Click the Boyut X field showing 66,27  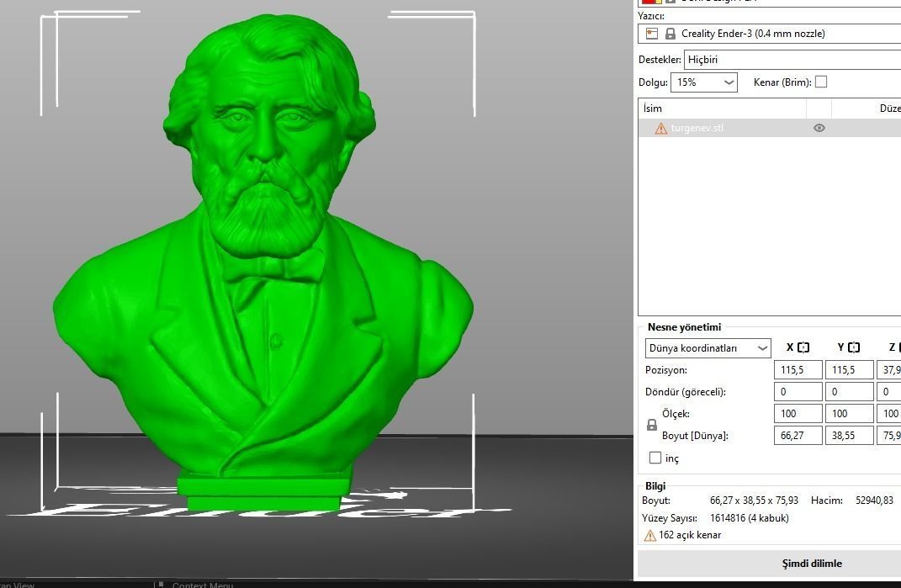(x=798, y=435)
